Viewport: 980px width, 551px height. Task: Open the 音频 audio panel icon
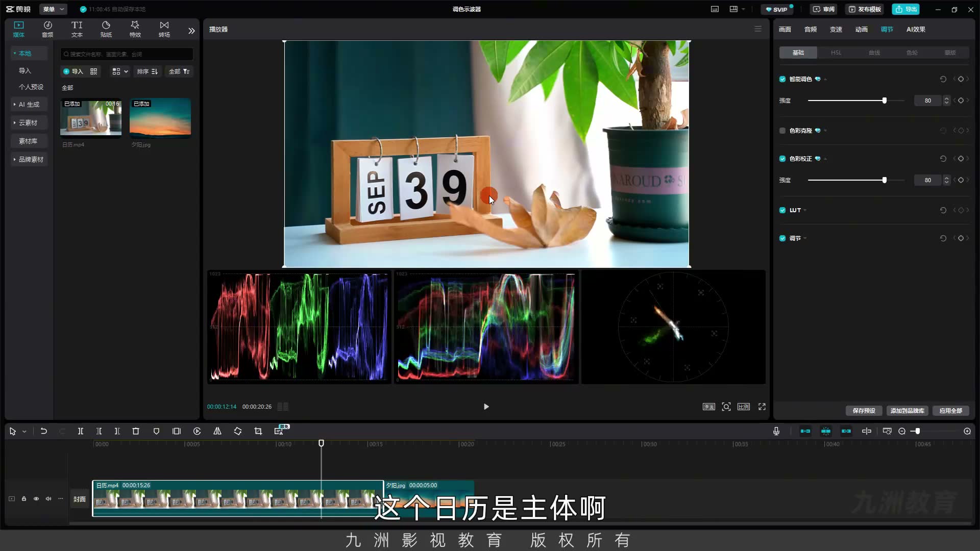point(47,29)
